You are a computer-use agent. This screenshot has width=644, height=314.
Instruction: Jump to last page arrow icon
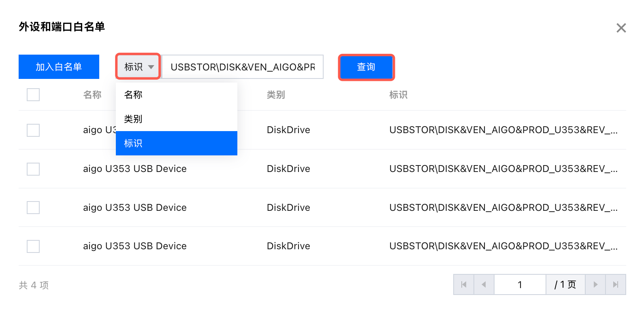[616, 284]
